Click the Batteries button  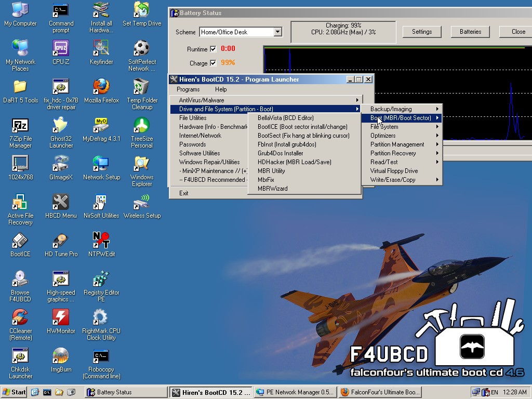(x=470, y=31)
